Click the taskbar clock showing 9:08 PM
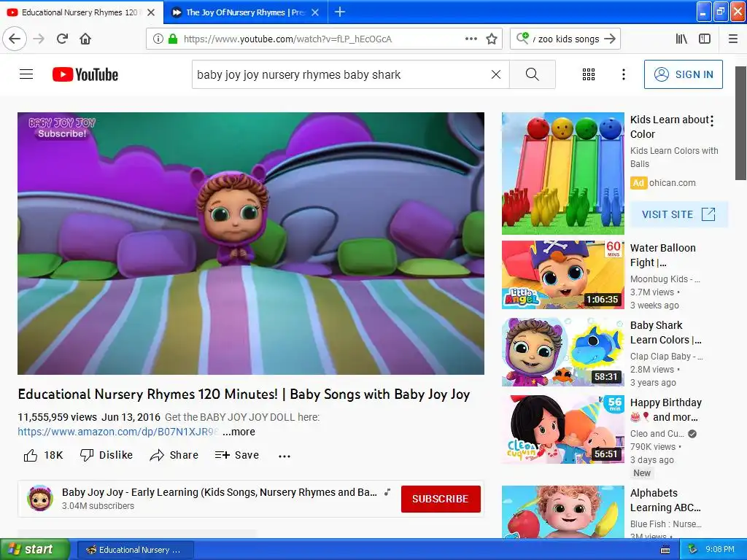Screen dimensions: 747x560 (x=719, y=550)
